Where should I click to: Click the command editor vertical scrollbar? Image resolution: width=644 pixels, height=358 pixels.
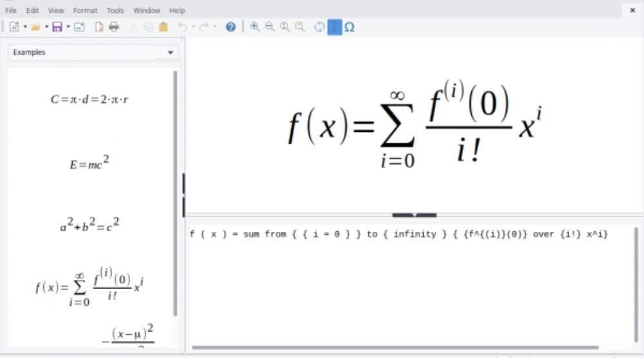point(636,285)
